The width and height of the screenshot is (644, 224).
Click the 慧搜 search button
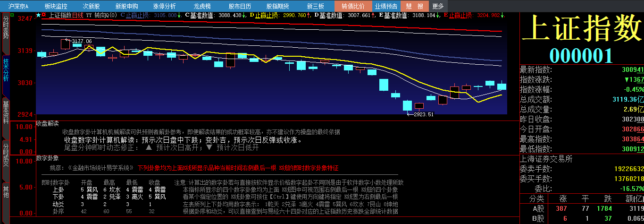tap(415, 6)
